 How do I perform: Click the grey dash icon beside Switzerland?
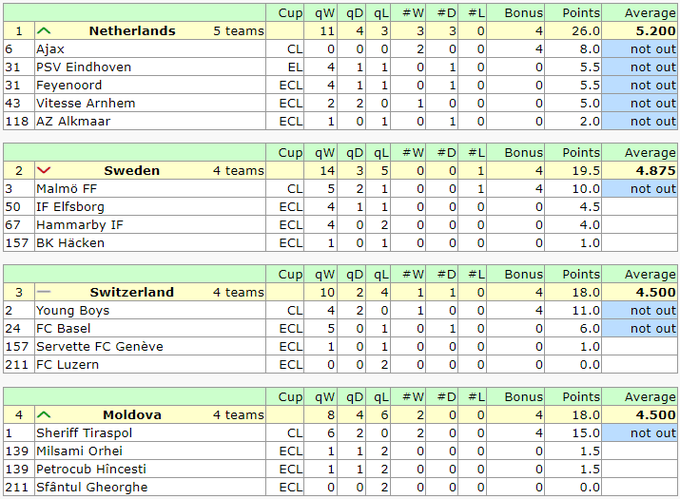tap(44, 293)
